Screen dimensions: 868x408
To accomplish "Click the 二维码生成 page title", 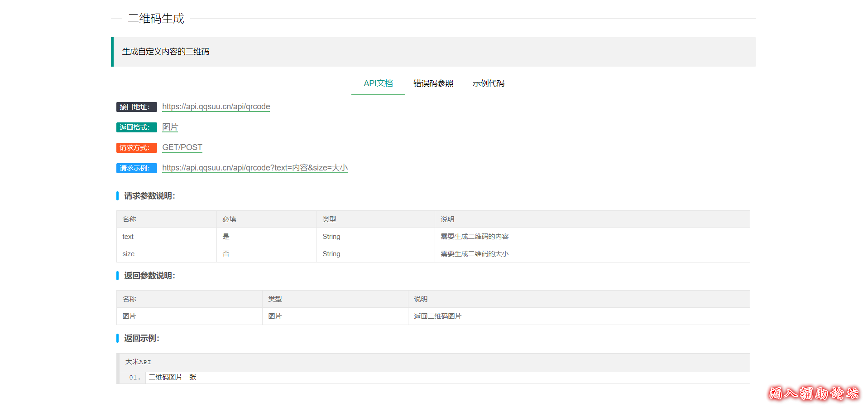I will pyautogui.click(x=156, y=19).
